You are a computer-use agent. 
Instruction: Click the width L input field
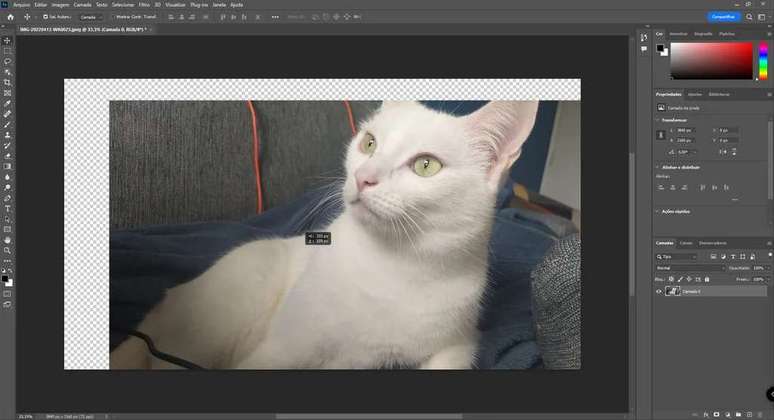685,130
